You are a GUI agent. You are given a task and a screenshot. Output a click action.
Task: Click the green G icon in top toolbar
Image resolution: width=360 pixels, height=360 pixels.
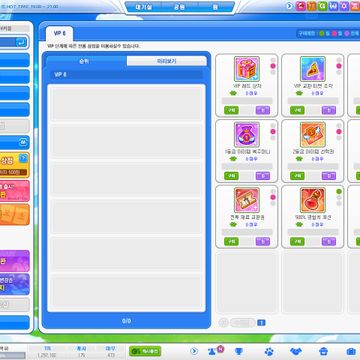click(x=322, y=6)
